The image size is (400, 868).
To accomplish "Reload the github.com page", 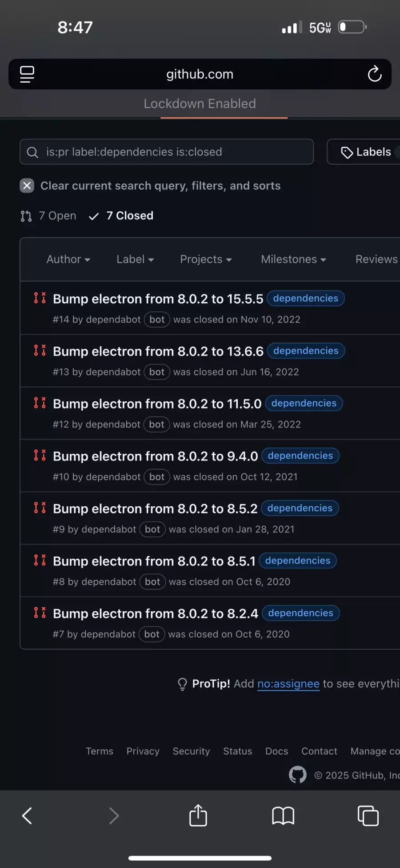I will coord(374,74).
